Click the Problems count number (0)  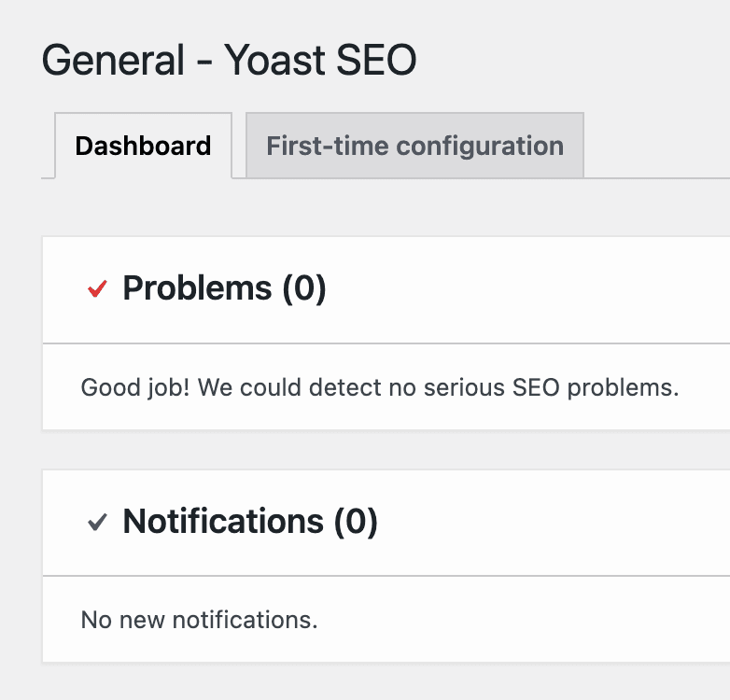pyautogui.click(x=304, y=289)
